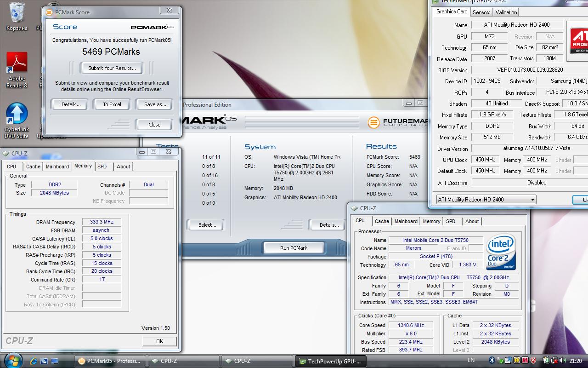Launch Internet Explorer from quick launch
588x368 pixels.
coord(34,361)
